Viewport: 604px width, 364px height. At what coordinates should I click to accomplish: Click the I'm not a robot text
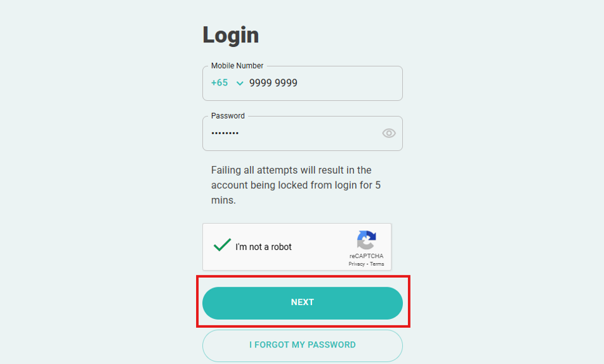click(x=263, y=247)
